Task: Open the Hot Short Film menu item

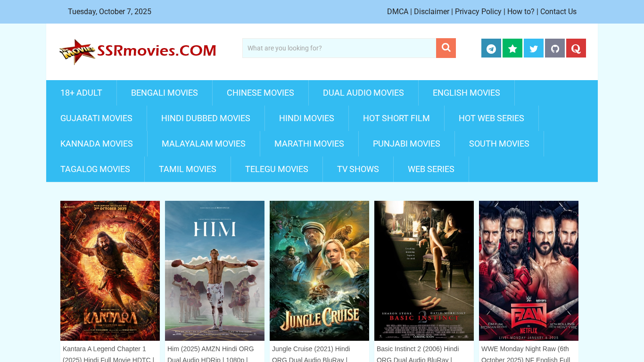Action: (x=396, y=118)
